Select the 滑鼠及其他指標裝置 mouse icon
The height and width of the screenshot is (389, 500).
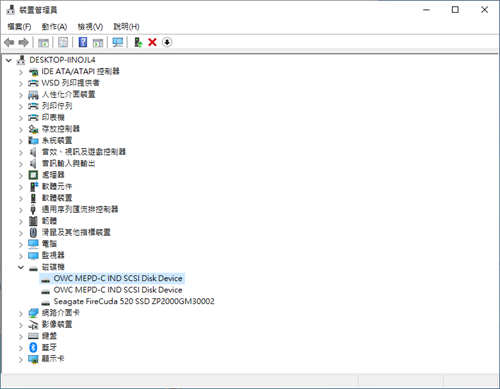coord(33,232)
